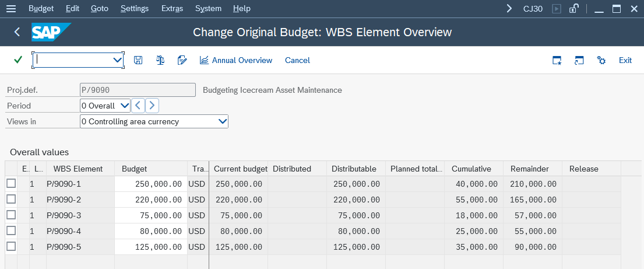Open the command field dropdown arrow
This screenshot has width=644, height=269.
(117, 60)
